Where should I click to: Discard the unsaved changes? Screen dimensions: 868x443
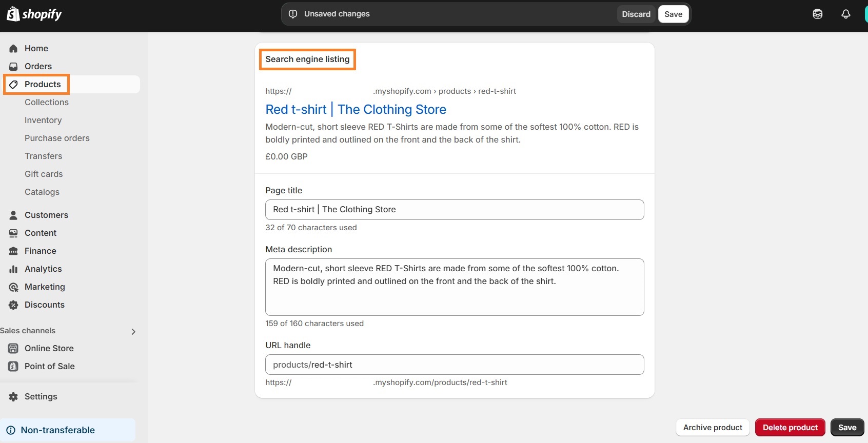[636, 14]
